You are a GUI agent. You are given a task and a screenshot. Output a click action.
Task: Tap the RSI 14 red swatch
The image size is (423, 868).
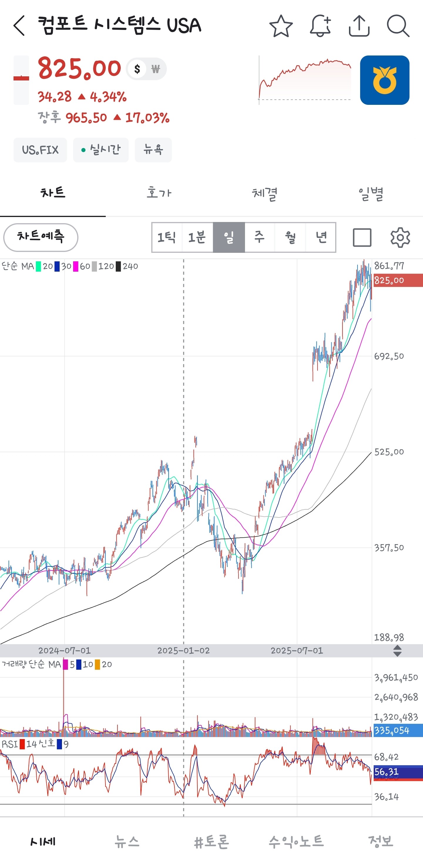point(22,744)
